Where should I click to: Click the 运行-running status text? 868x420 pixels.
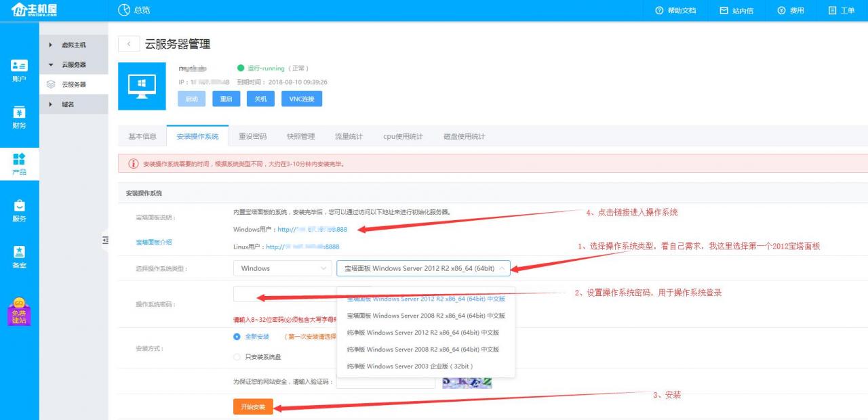[x=266, y=68]
